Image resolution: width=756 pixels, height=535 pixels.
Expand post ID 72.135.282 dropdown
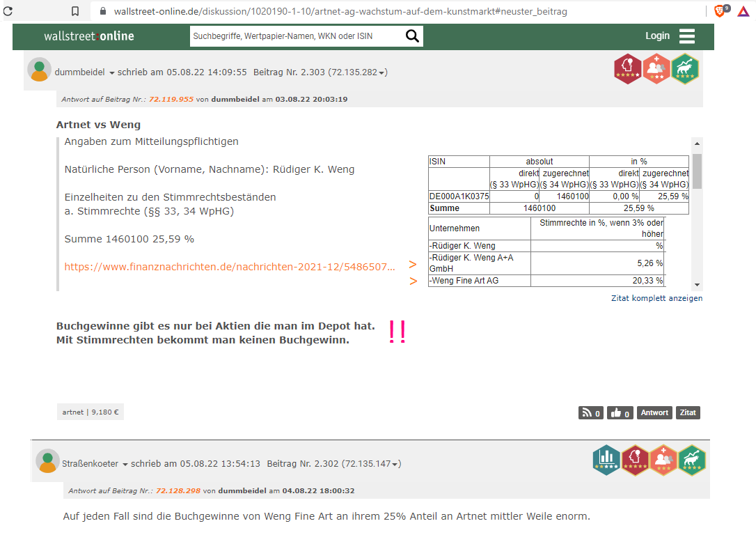click(381, 73)
